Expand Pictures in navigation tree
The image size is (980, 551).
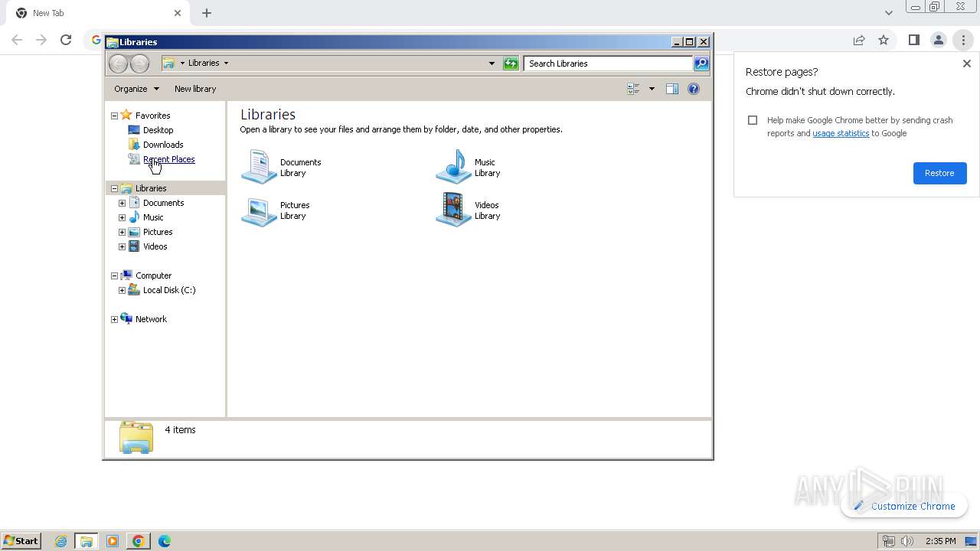coord(122,232)
